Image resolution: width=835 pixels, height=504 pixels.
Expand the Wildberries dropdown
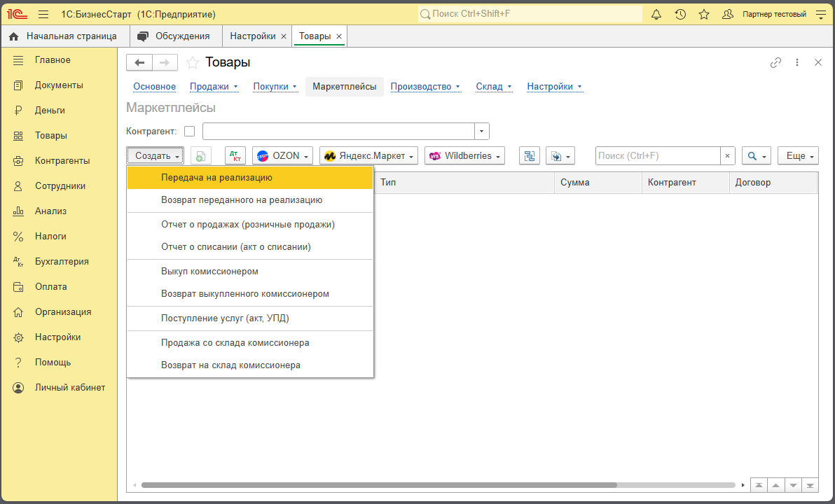coord(464,156)
